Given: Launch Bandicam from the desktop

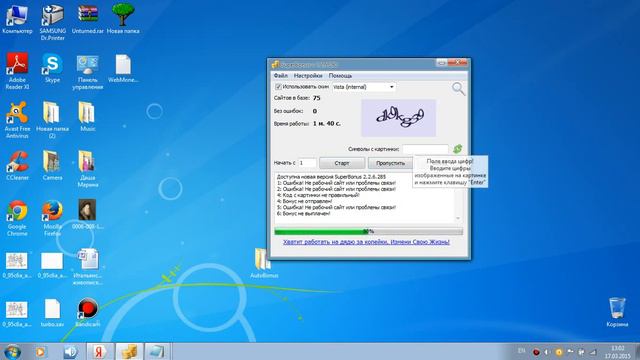Looking at the screenshot, I should tap(87, 313).
